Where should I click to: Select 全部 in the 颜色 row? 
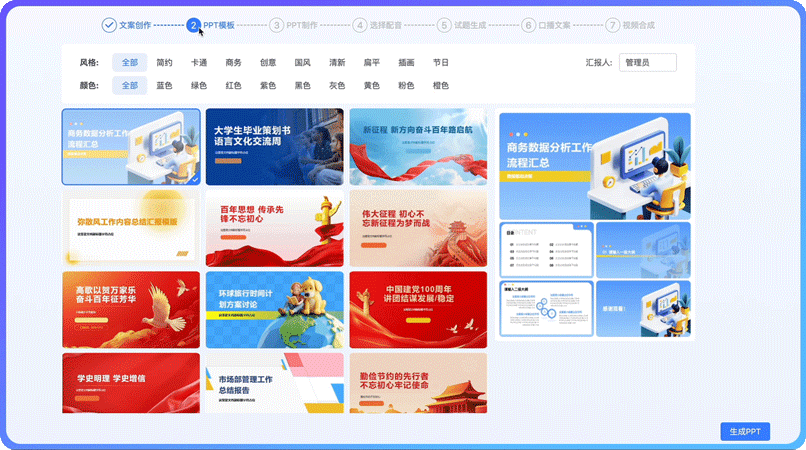(129, 86)
